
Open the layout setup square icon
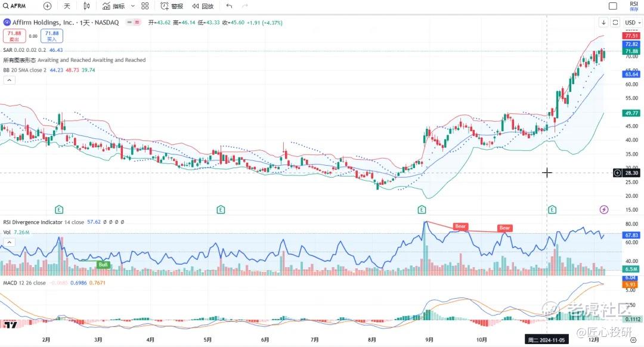coord(613,6)
